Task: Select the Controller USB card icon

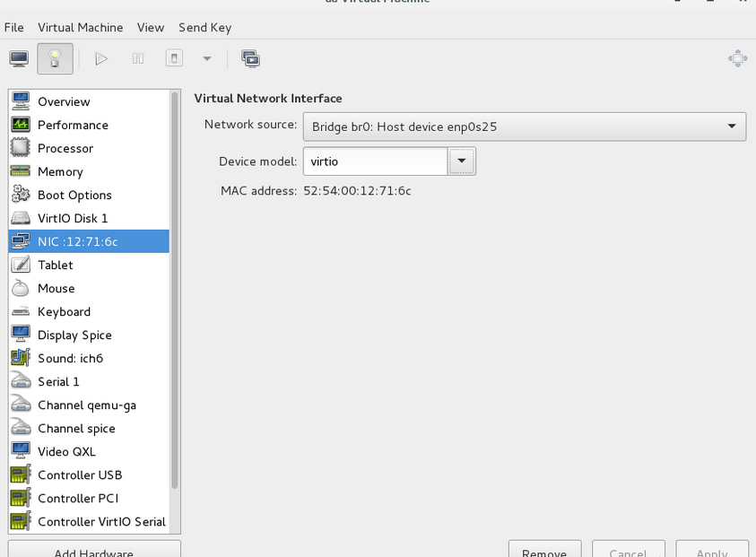Action: [21, 474]
